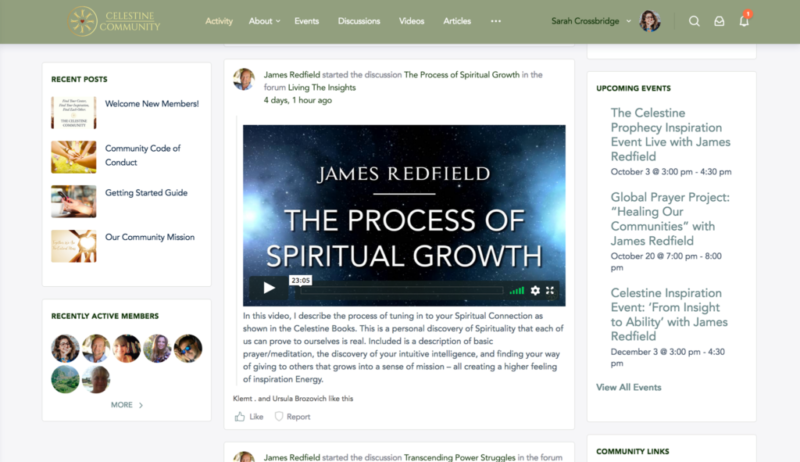Click MORE under recently active members

tap(127, 405)
